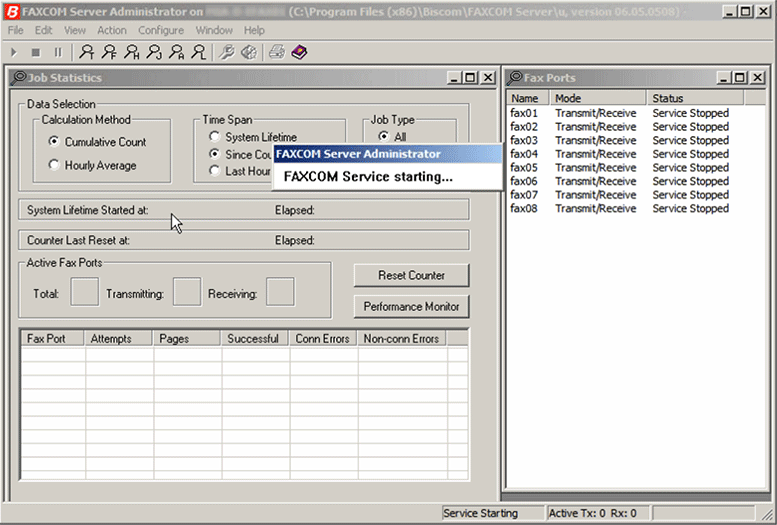Click the printer icon in toolbar
This screenshot has width=777, height=525.
click(x=277, y=52)
